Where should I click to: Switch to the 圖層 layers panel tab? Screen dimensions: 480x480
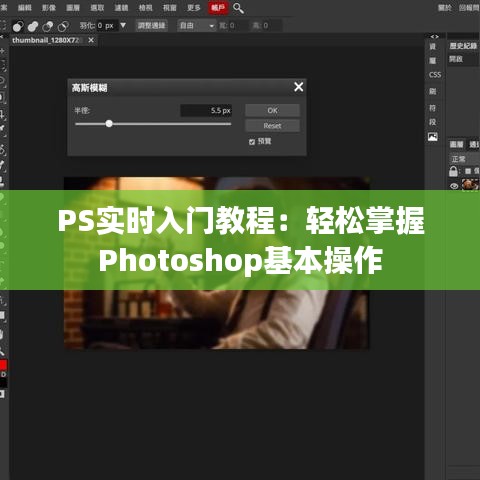coord(456,144)
